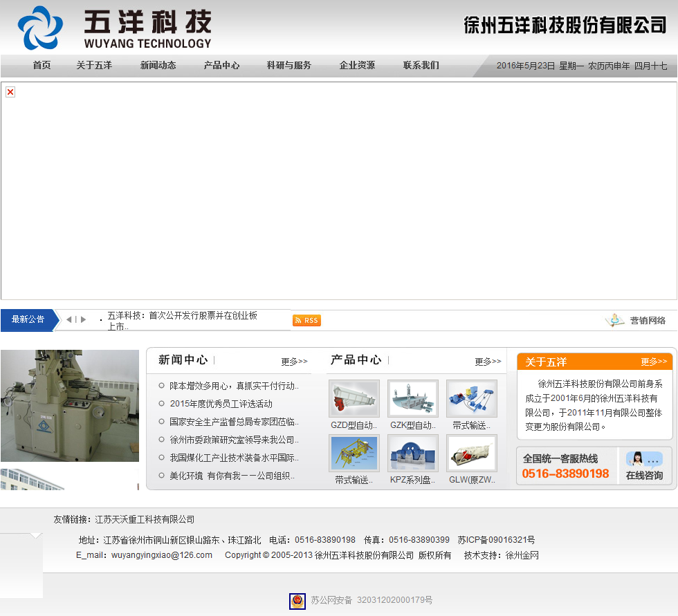Screen dimensions: 678x616
Task: Click the date text 2016年5月23日
Action: click(x=525, y=66)
